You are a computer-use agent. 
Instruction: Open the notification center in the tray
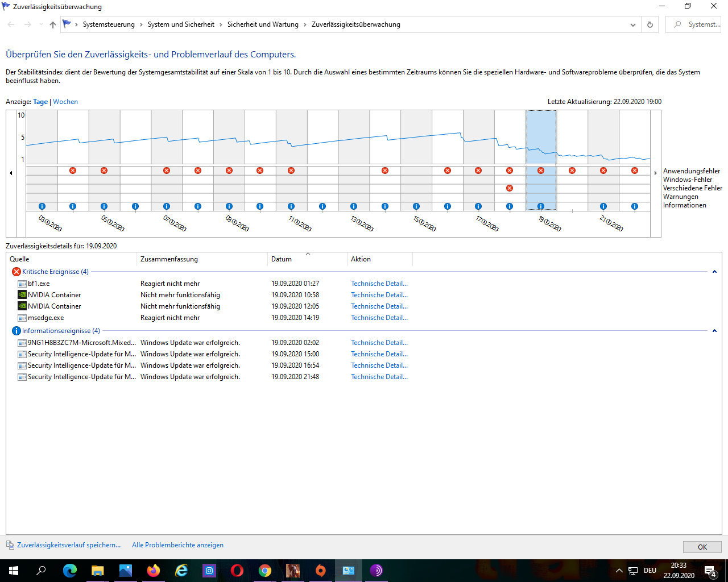tap(710, 571)
